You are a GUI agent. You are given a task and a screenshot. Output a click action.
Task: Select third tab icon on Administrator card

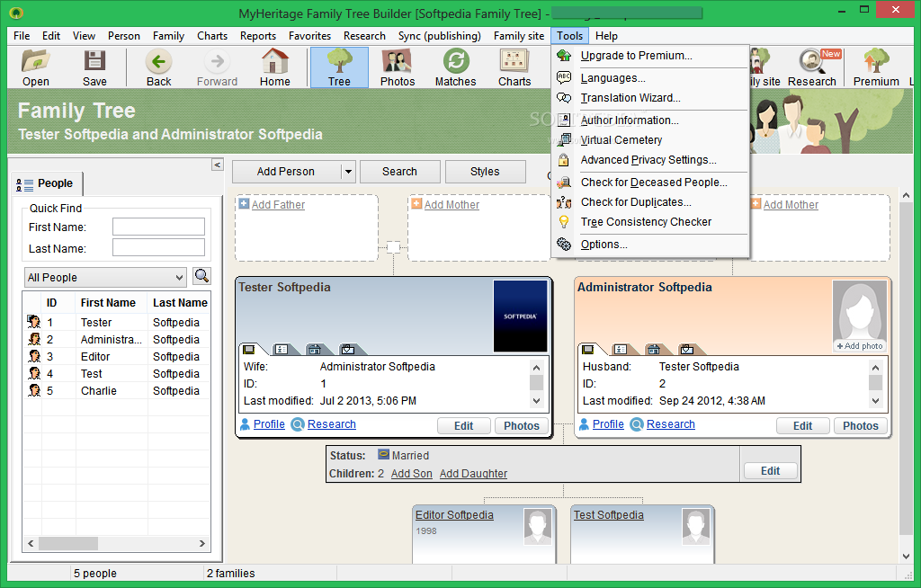654,350
